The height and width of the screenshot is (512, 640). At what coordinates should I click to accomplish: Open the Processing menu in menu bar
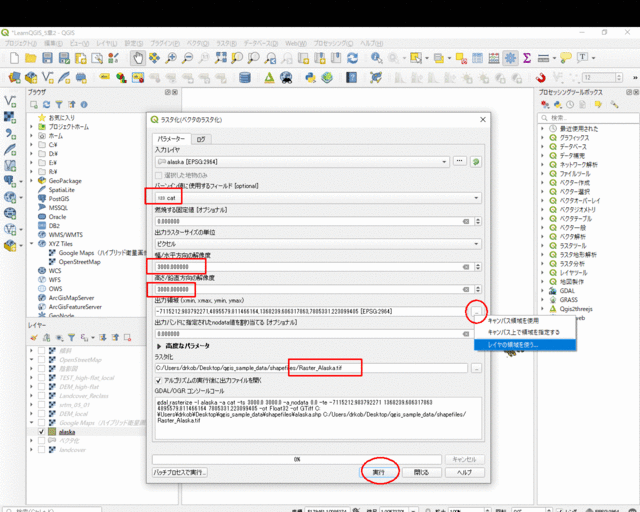pyautogui.click(x=333, y=43)
